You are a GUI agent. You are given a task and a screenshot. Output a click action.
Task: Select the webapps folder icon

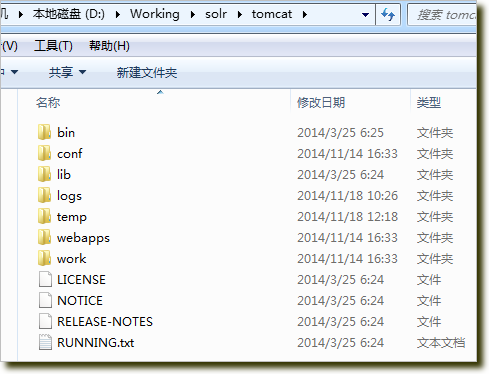[x=44, y=237]
